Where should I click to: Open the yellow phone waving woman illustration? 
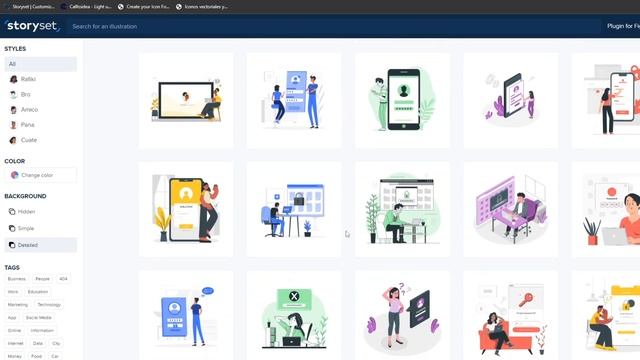point(186,209)
